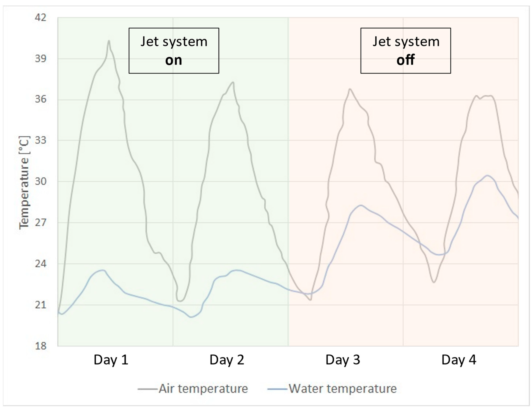Click the 27 y-axis tick label
The image size is (532, 410).
click(40, 223)
